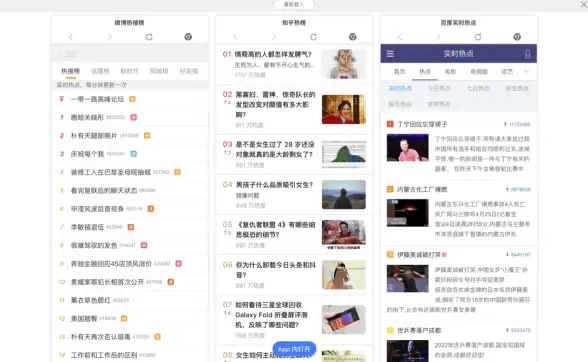Choose the 娱乐热点 filter link
This screenshot has width=588, height=362.
coord(400,104)
